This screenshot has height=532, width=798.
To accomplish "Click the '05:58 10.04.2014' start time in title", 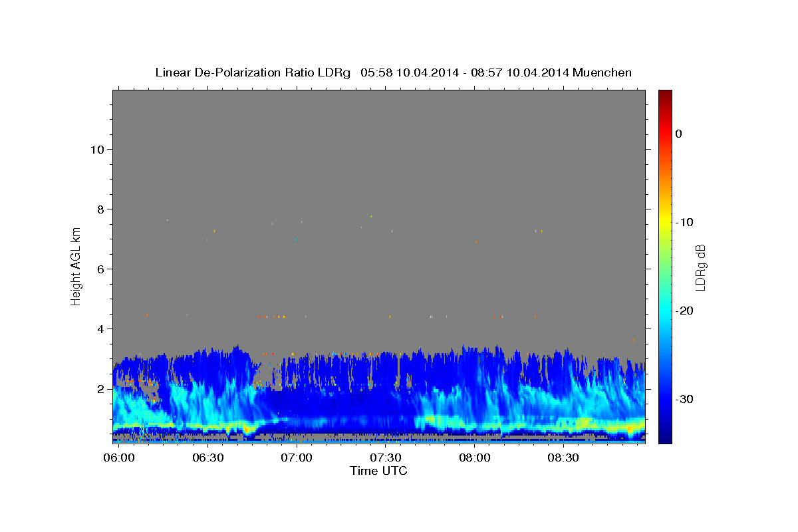I will (x=410, y=72).
